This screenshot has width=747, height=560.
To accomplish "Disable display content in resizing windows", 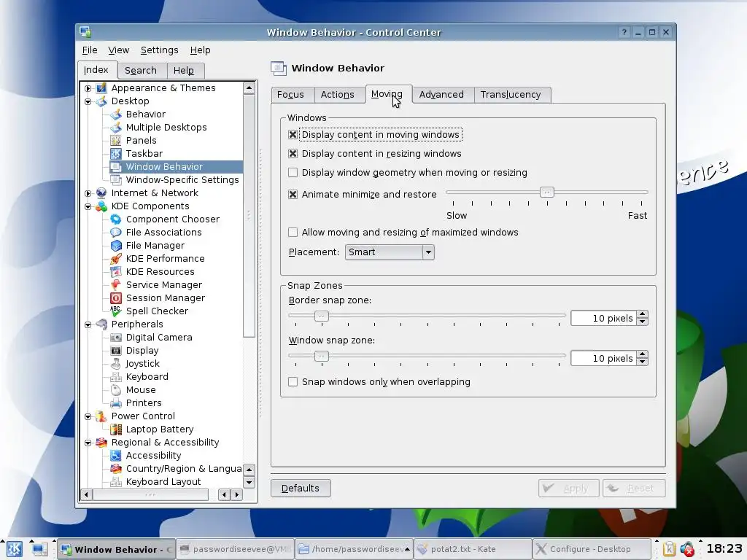I will click(293, 154).
